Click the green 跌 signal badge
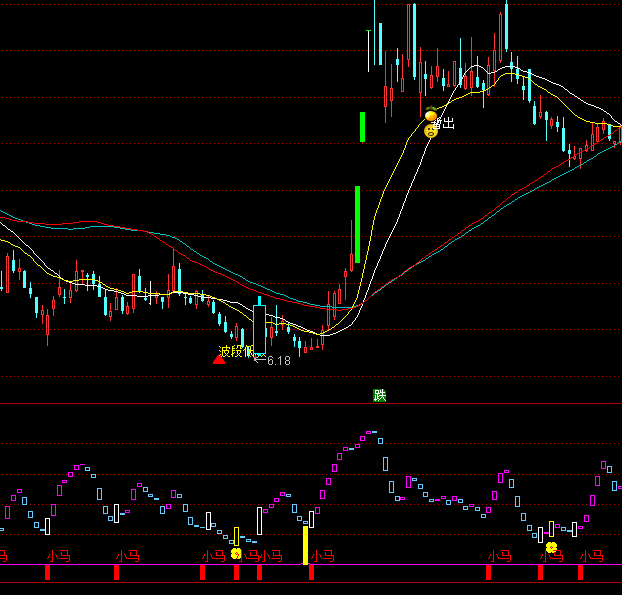The height and width of the screenshot is (595, 622). (380, 395)
